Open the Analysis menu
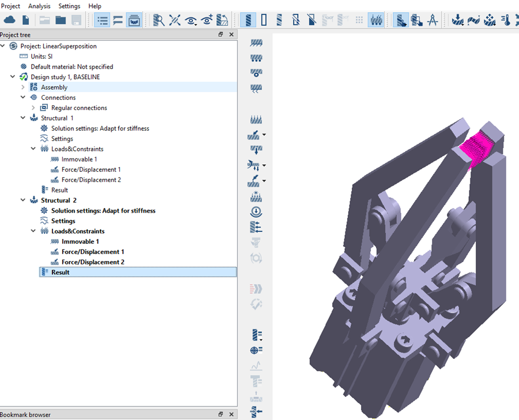This screenshot has height=420, width=519. point(39,6)
